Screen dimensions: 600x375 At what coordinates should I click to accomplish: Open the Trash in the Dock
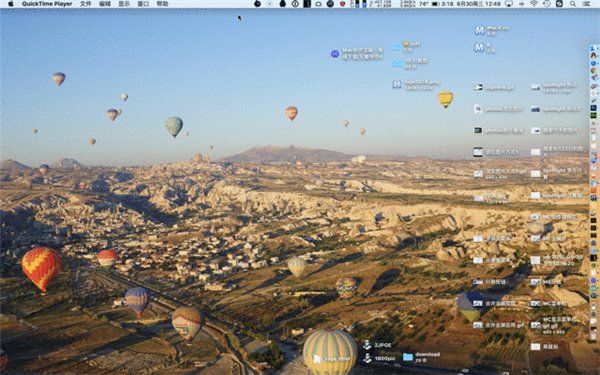pyautogui.click(x=593, y=337)
